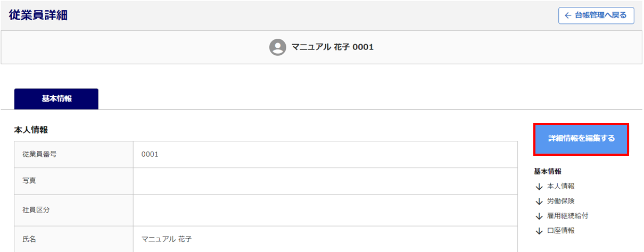Image resolution: width=644 pixels, height=252 pixels.
Task: Go back via the 台帳管理へ戻る label
Action: pyautogui.click(x=601, y=15)
